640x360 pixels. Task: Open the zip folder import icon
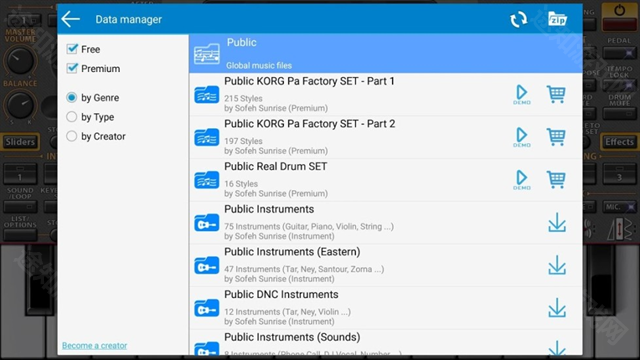[557, 19]
